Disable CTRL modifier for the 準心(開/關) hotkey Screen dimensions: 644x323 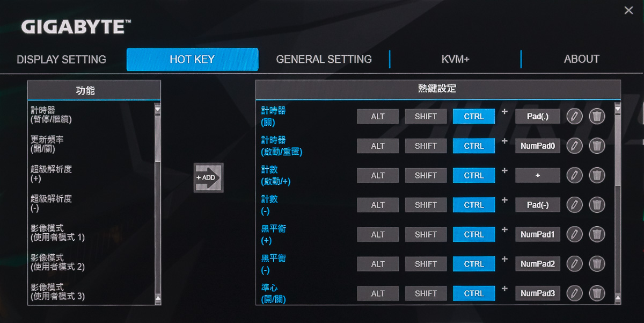click(474, 293)
